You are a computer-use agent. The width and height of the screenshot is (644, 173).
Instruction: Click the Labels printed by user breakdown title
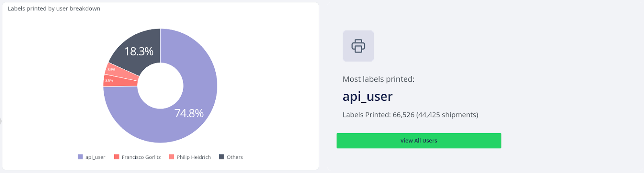(54, 8)
